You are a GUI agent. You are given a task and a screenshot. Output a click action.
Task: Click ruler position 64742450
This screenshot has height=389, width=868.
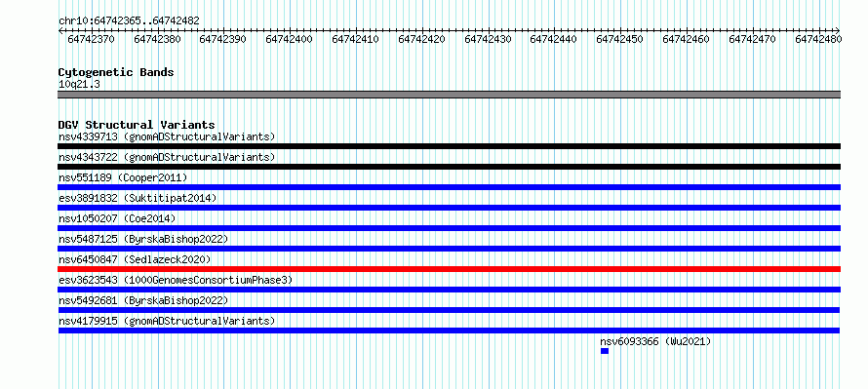pyautogui.click(x=620, y=39)
